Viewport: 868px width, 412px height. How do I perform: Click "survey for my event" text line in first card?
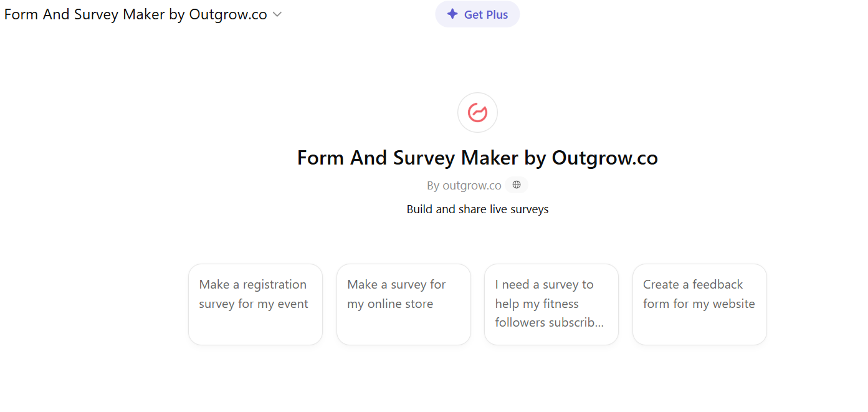click(254, 304)
